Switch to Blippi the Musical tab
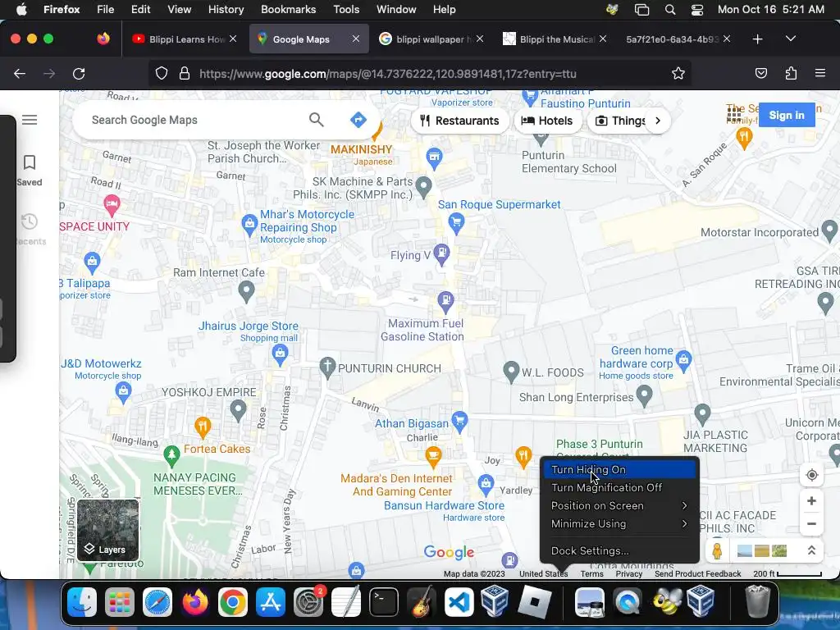 point(554,39)
